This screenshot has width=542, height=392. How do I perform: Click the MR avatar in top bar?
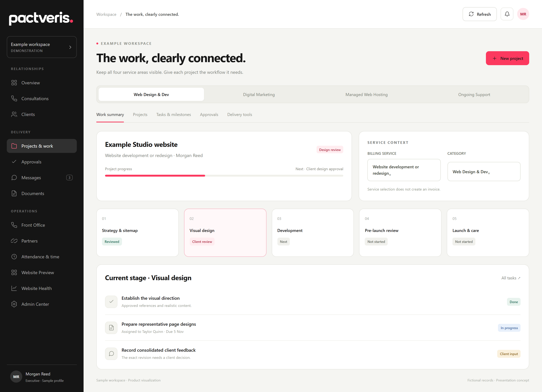click(523, 14)
